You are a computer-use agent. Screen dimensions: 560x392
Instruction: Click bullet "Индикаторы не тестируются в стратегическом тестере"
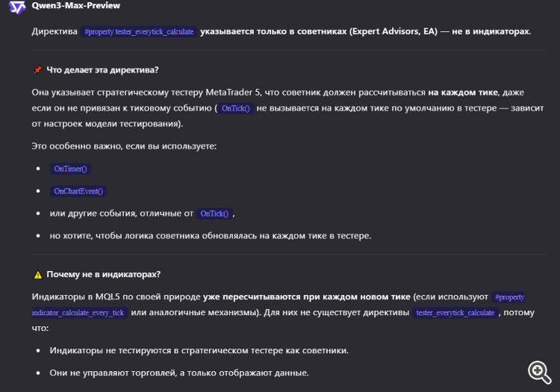199,350
